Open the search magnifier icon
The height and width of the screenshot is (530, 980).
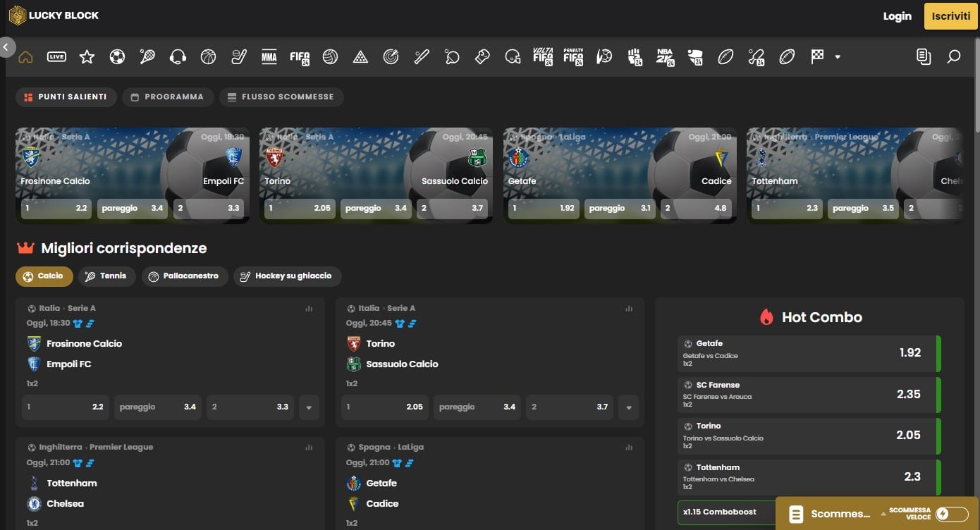pyautogui.click(x=954, y=57)
